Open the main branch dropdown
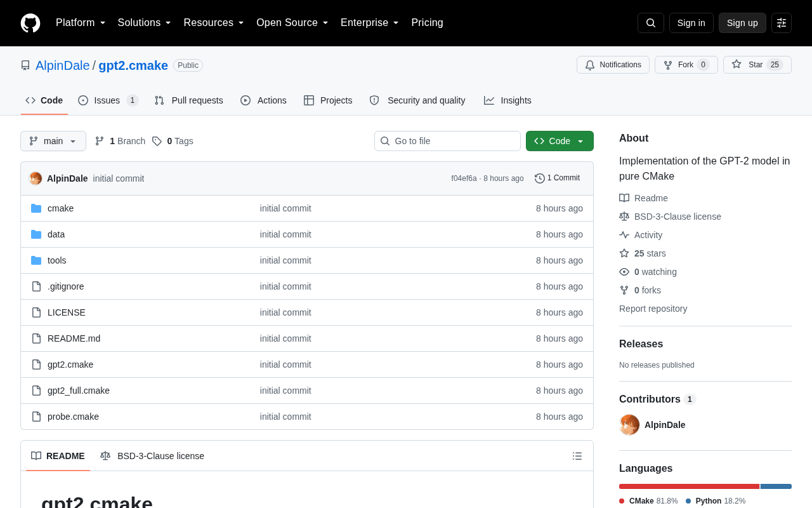The image size is (812, 508). pyautogui.click(x=53, y=141)
